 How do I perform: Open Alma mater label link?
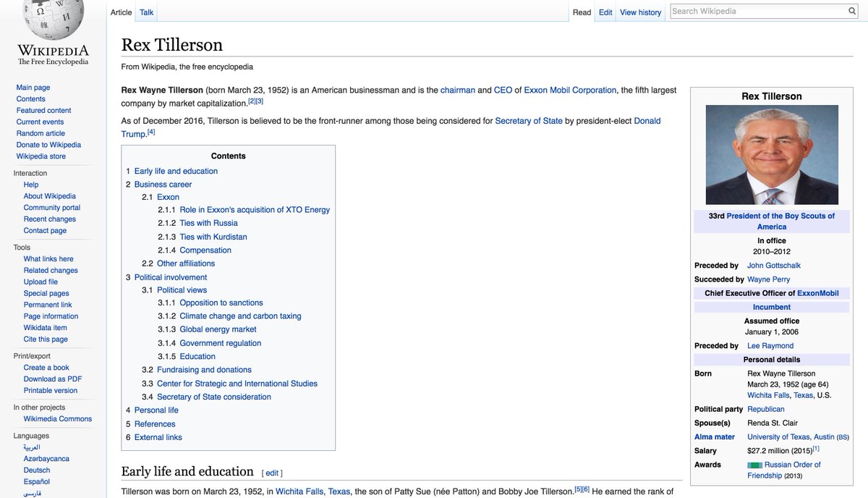pyautogui.click(x=715, y=437)
